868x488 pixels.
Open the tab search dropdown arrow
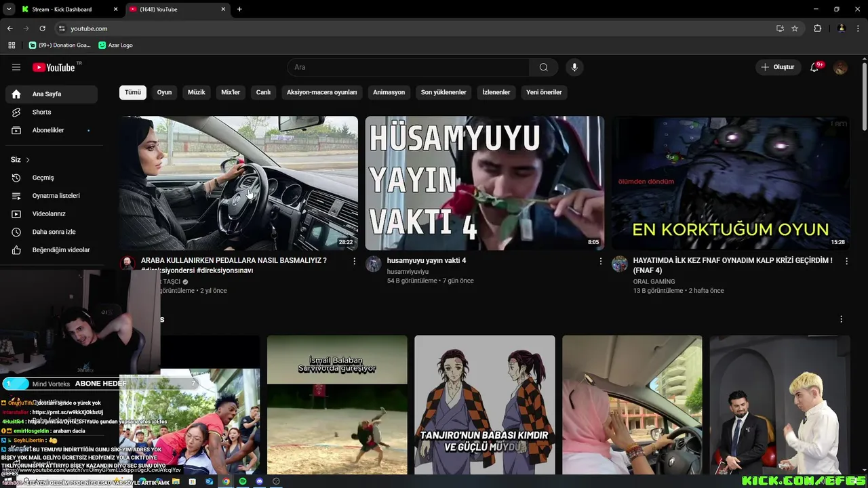(8, 9)
